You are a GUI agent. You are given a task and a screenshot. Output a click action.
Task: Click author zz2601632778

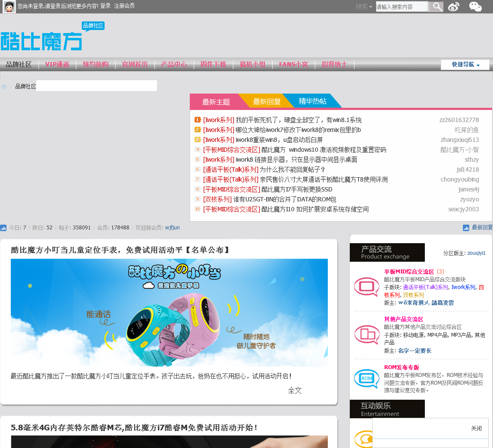point(459,120)
